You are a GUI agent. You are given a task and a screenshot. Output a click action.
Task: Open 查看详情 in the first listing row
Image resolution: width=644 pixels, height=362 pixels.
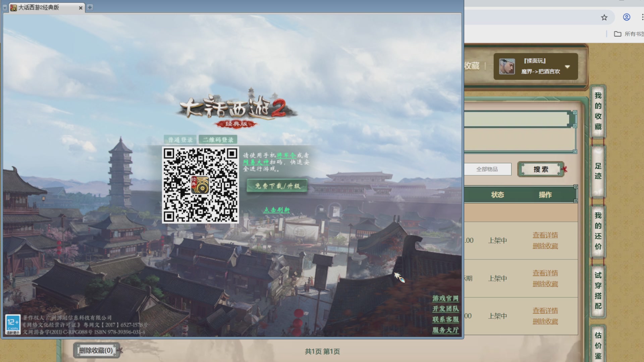pyautogui.click(x=545, y=235)
